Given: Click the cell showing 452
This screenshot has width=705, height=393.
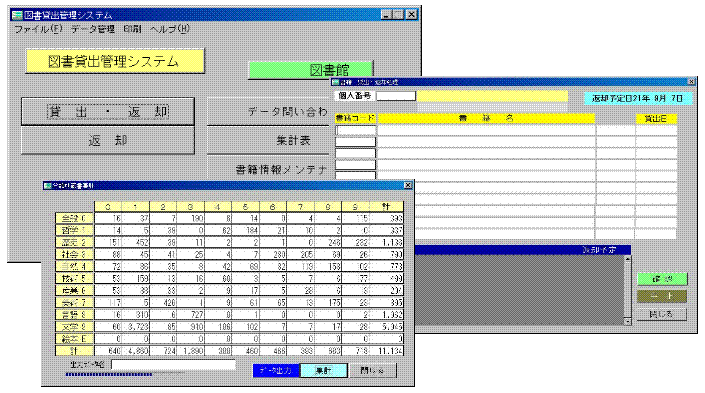Looking at the screenshot, I should (136, 242).
